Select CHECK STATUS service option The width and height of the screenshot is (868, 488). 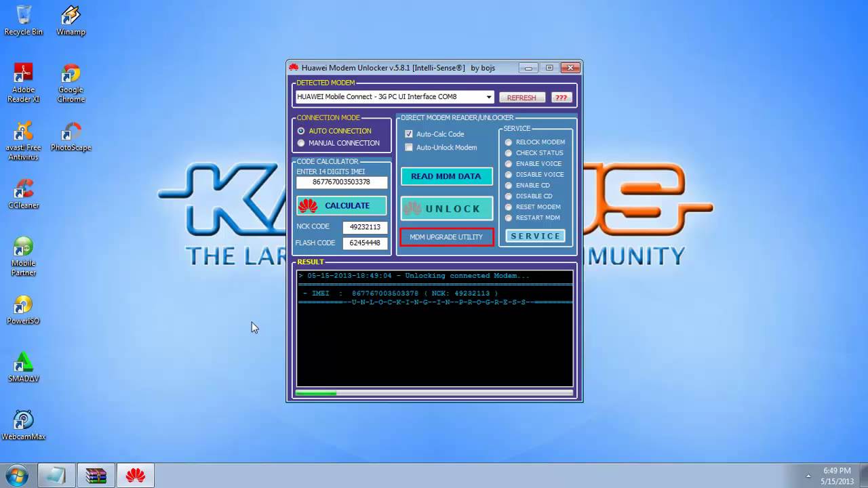click(x=509, y=153)
